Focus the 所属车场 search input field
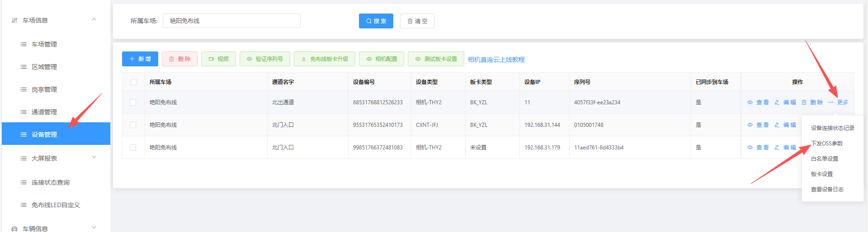The width and height of the screenshot is (868, 232). 231,21
